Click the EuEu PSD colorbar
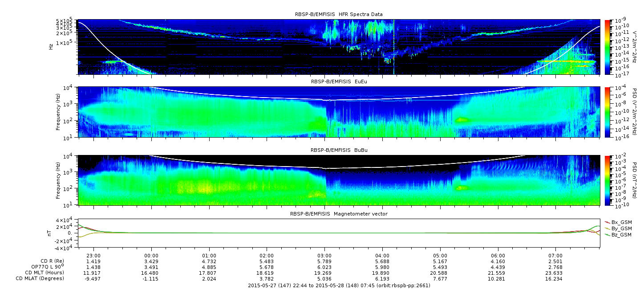 608,112
